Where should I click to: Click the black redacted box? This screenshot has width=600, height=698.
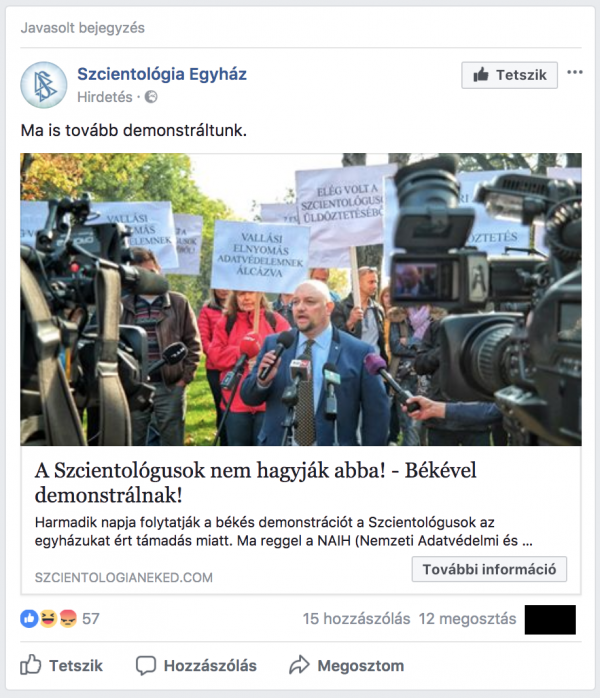[550, 619]
